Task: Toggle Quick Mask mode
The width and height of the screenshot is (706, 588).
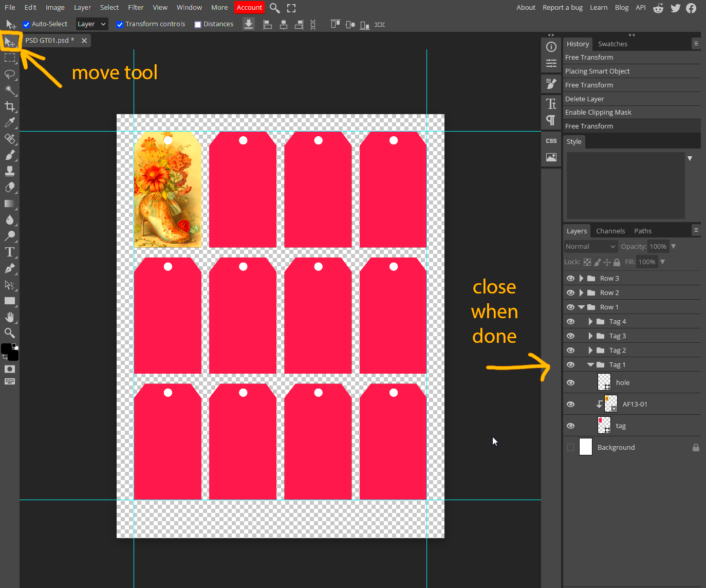Action: click(10, 369)
